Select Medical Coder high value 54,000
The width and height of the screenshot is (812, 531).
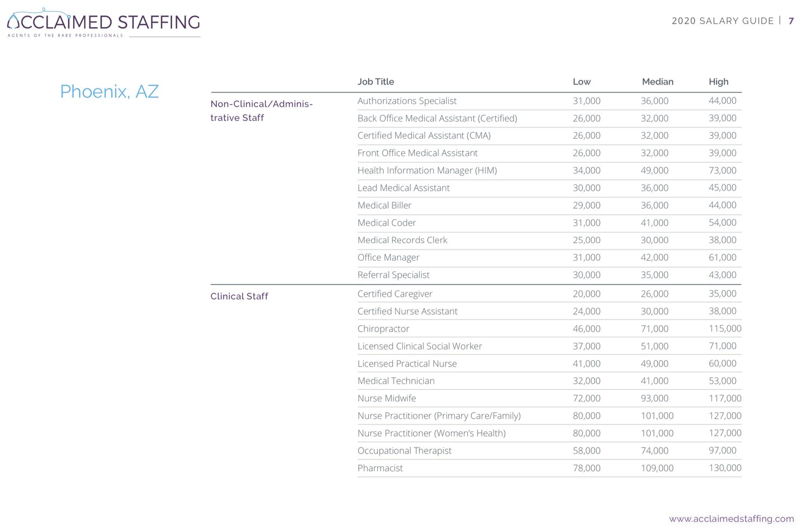pyautogui.click(x=723, y=223)
